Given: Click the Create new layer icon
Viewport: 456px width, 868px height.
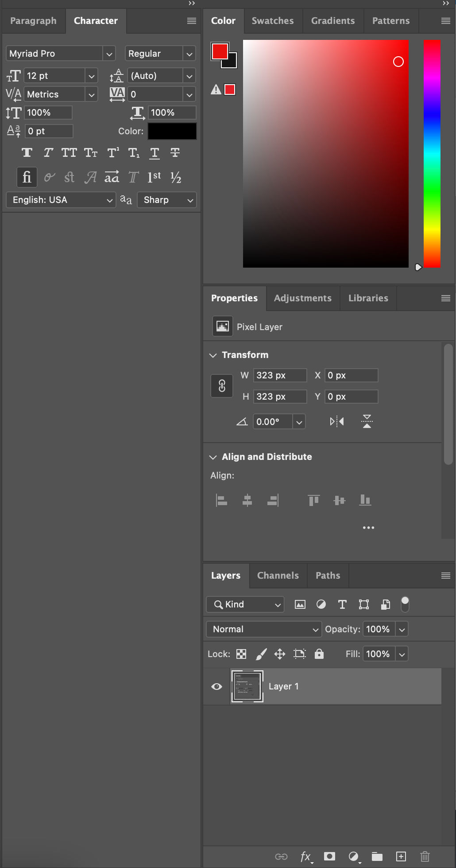Looking at the screenshot, I should pyautogui.click(x=401, y=856).
